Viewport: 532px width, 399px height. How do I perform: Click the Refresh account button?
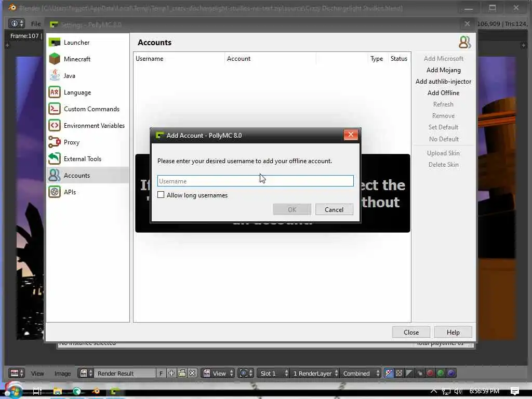pyautogui.click(x=444, y=104)
